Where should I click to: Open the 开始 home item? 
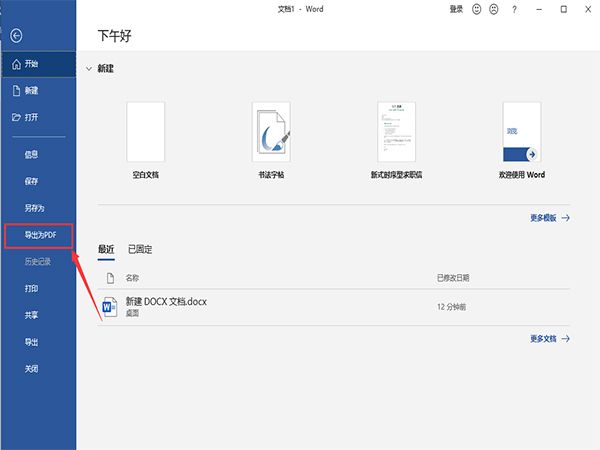(38, 64)
